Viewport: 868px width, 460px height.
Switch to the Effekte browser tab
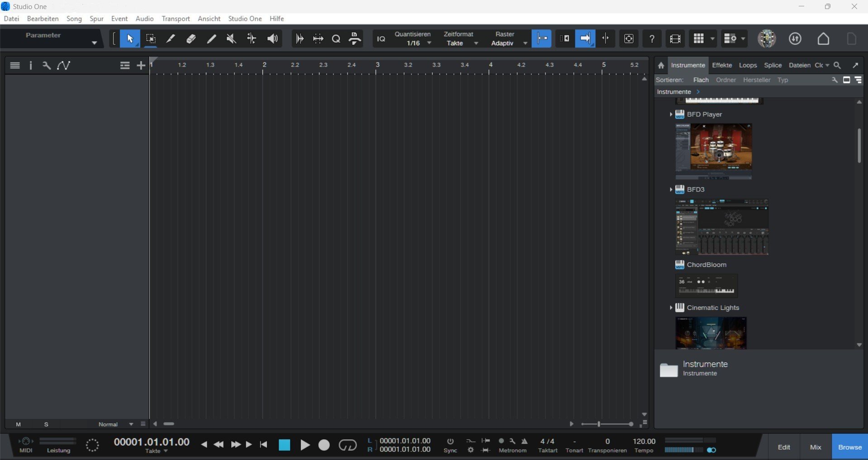pos(722,65)
